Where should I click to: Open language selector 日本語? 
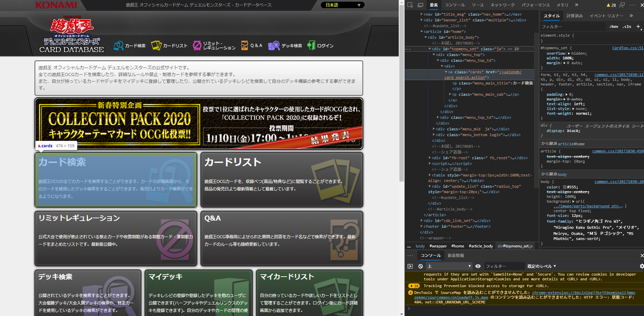click(343, 5)
